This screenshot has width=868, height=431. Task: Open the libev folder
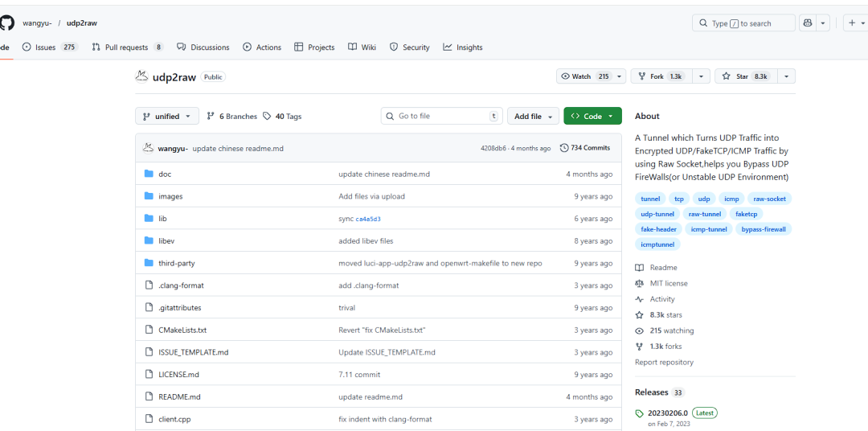(x=166, y=241)
